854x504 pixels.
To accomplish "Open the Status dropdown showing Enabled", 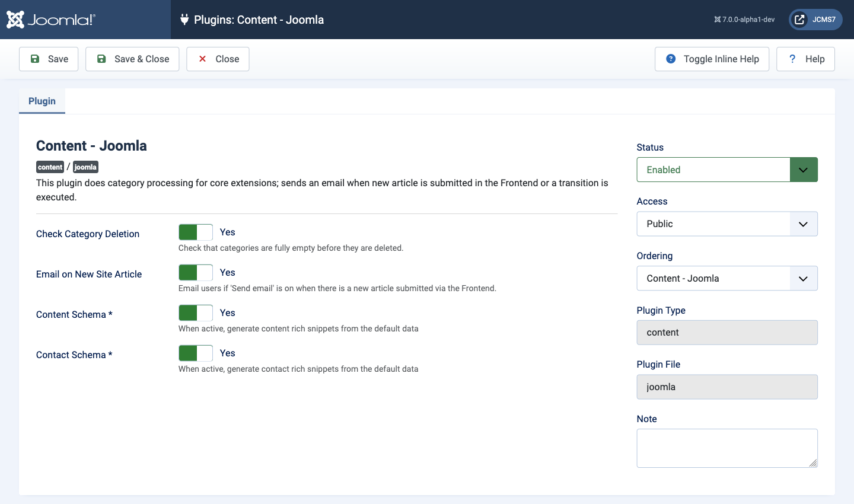I will tap(727, 170).
